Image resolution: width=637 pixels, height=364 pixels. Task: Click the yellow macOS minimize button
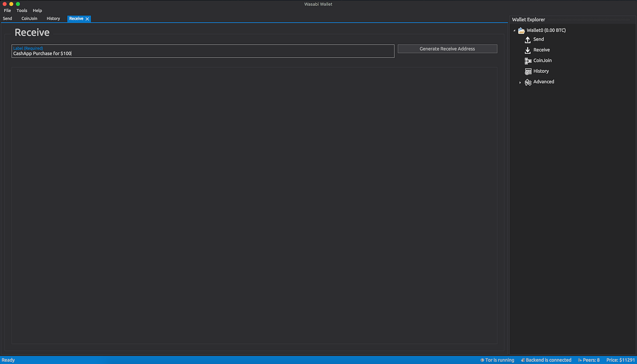point(11,4)
